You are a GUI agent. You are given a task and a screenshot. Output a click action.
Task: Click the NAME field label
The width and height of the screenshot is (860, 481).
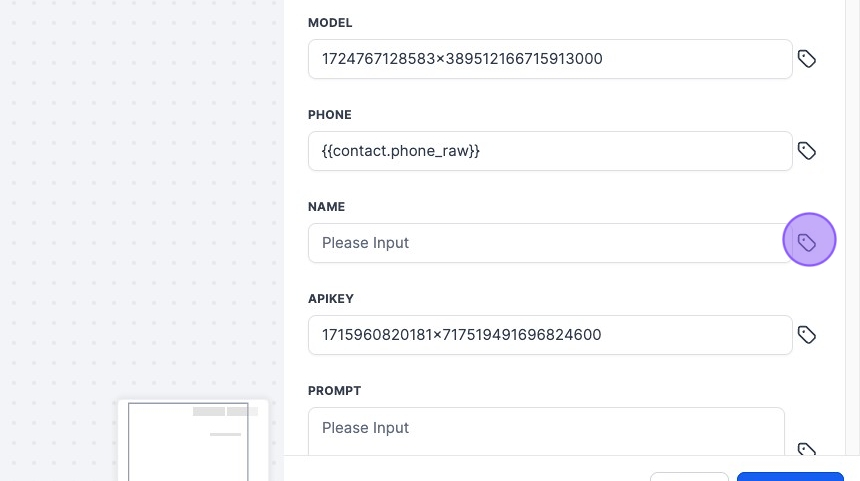tap(326, 207)
